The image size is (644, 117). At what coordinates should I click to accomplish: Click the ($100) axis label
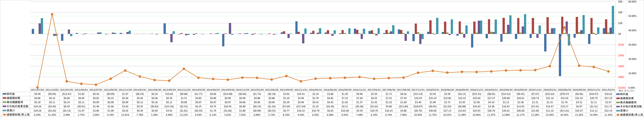coord(622,88)
